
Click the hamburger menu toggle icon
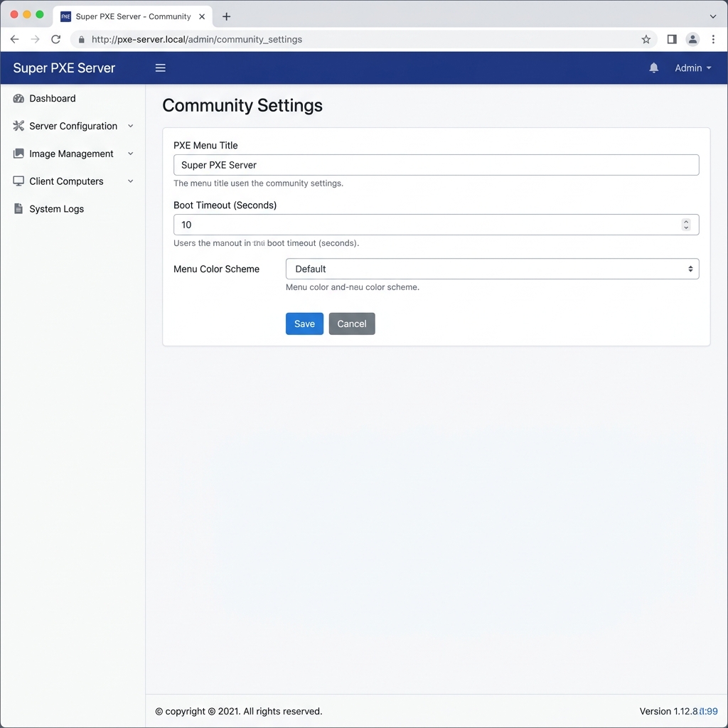point(160,68)
